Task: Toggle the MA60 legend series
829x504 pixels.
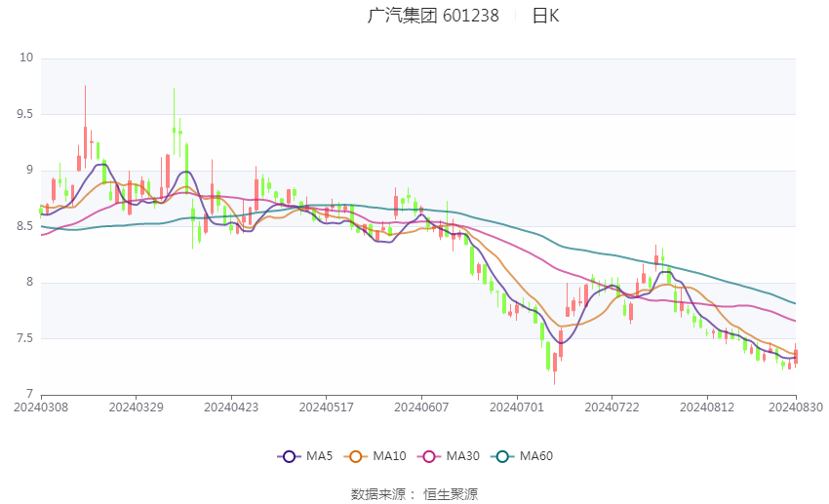Action: (522, 456)
